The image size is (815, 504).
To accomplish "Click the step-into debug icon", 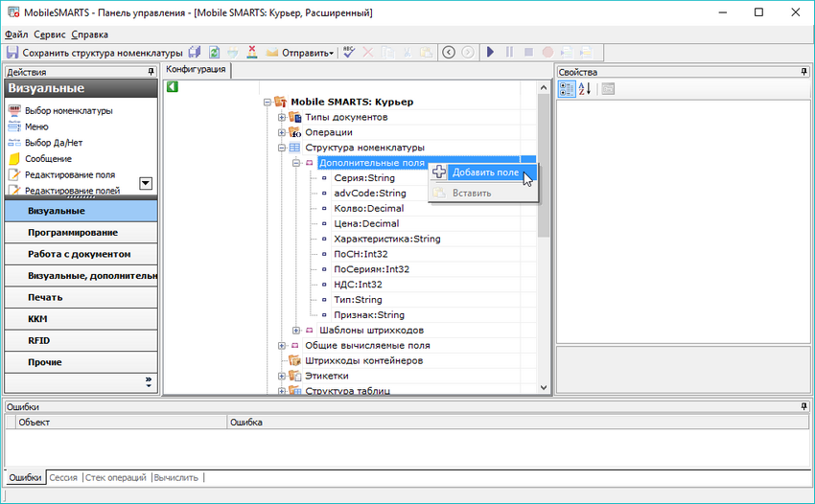I will click(x=567, y=53).
